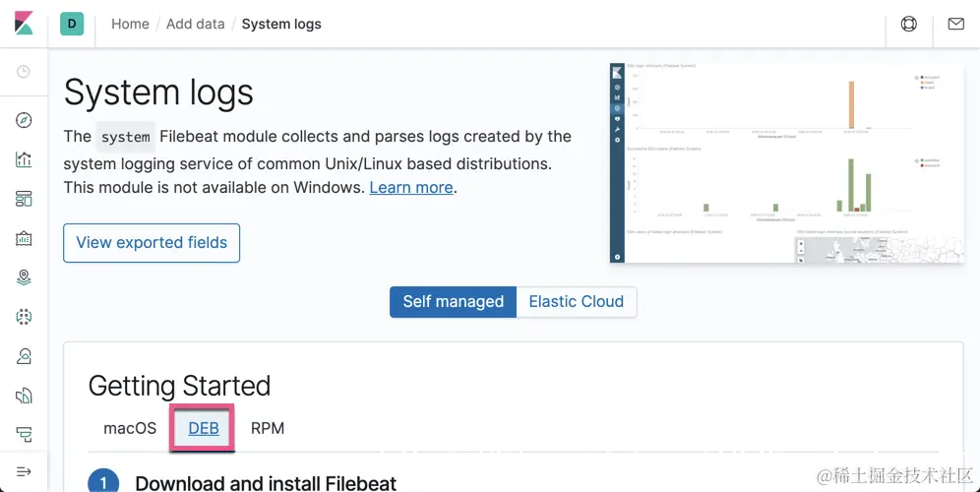Open APM icon in sidebar
Image resolution: width=980 pixels, height=492 pixels.
click(24, 434)
